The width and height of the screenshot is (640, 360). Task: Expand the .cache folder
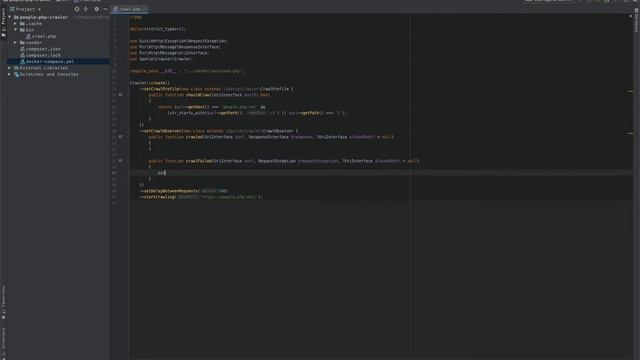pyautogui.click(x=16, y=24)
